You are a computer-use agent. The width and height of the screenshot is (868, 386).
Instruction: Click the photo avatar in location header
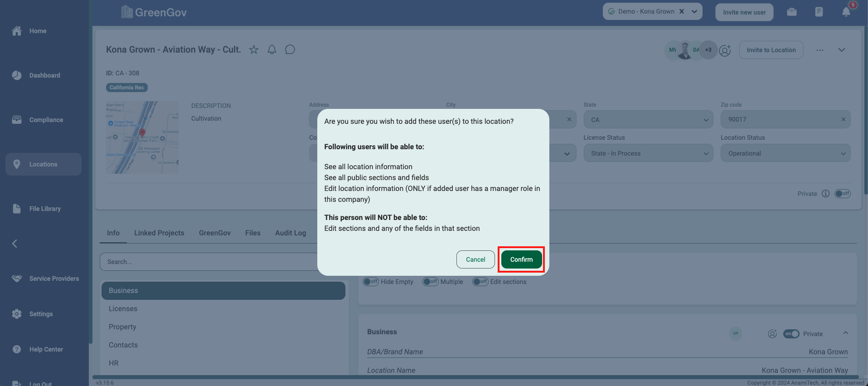point(684,50)
